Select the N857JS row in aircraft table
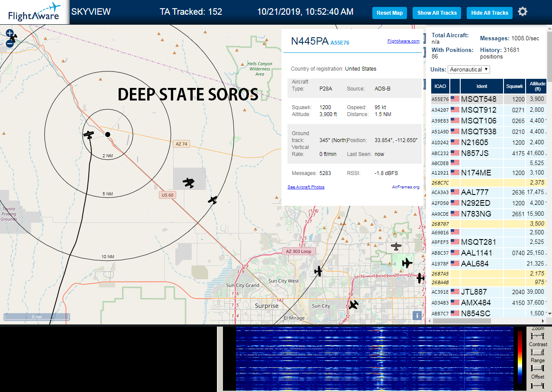 [x=489, y=153]
